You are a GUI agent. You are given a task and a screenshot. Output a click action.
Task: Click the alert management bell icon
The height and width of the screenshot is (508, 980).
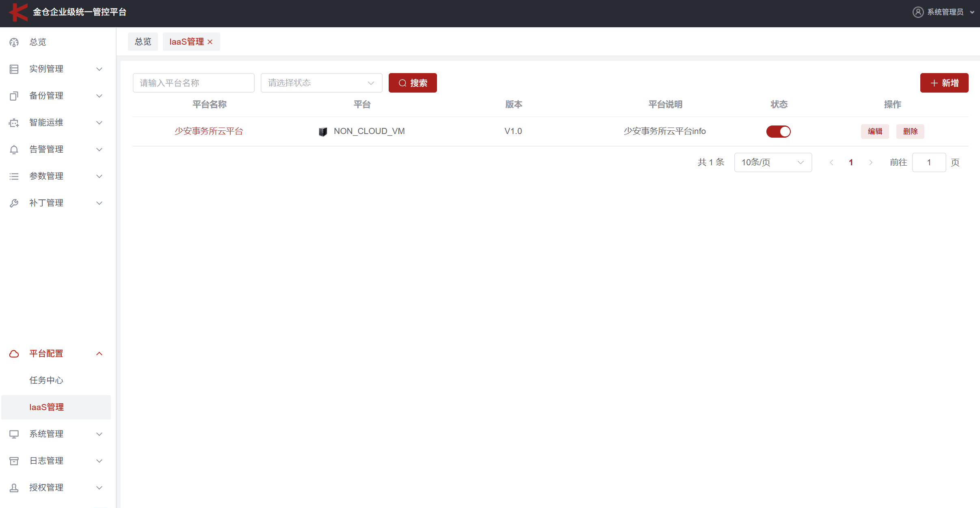[14, 149]
